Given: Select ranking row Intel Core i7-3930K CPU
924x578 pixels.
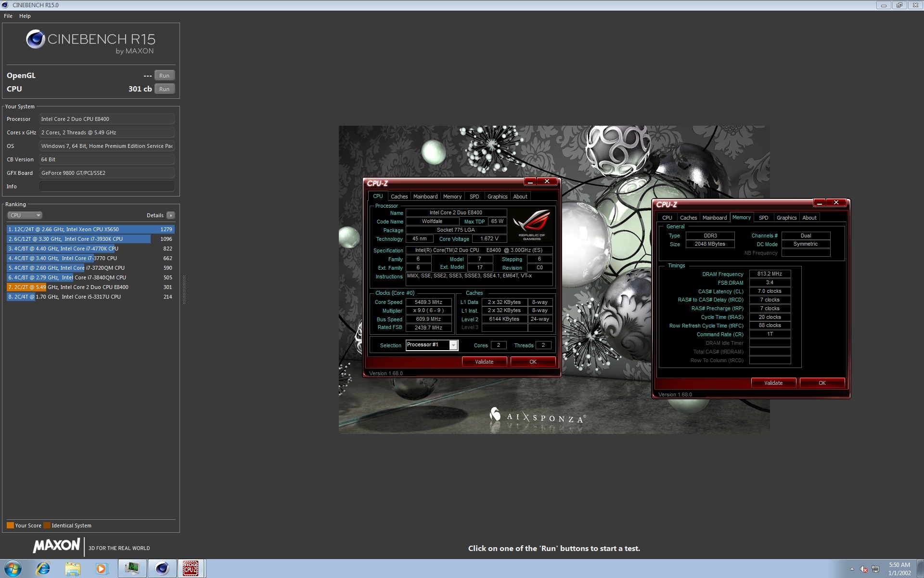Looking at the screenshot, I should coord(90,239).
